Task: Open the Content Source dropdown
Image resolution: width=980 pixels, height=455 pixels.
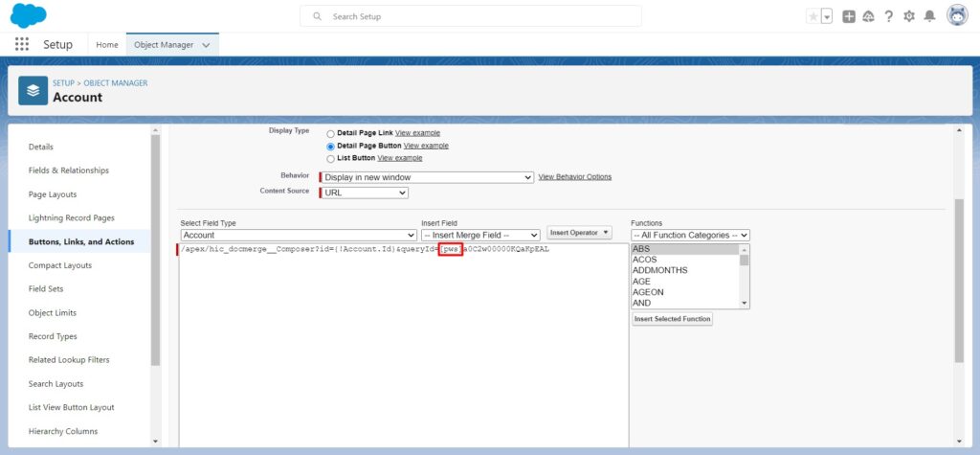Action: [x=365, y=193]
